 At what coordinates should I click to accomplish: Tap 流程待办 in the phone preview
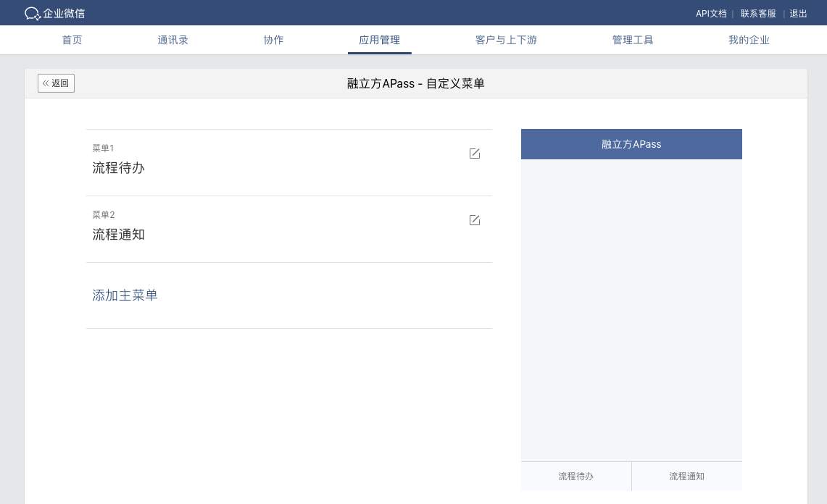click(x=576, y=476)
